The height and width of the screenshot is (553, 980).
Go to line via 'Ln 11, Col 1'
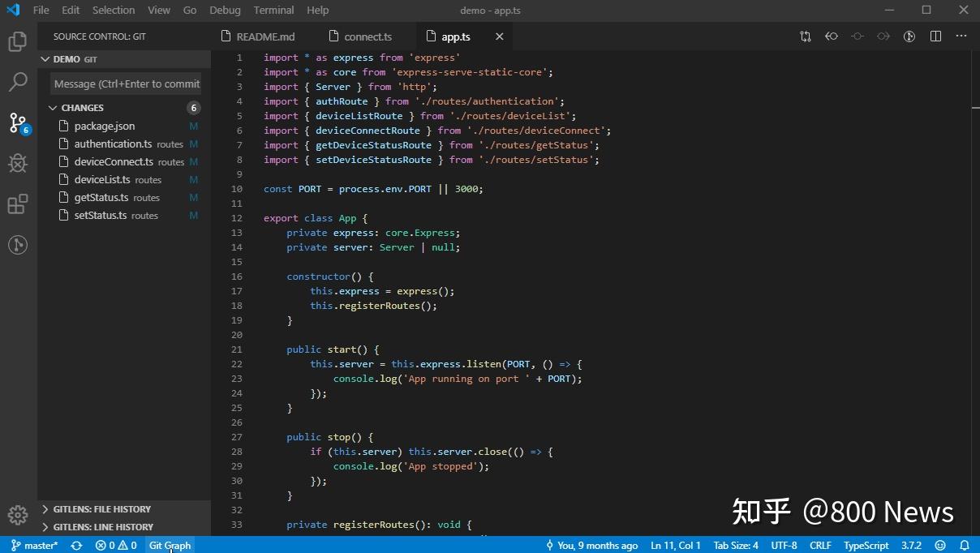coord(676,546)
